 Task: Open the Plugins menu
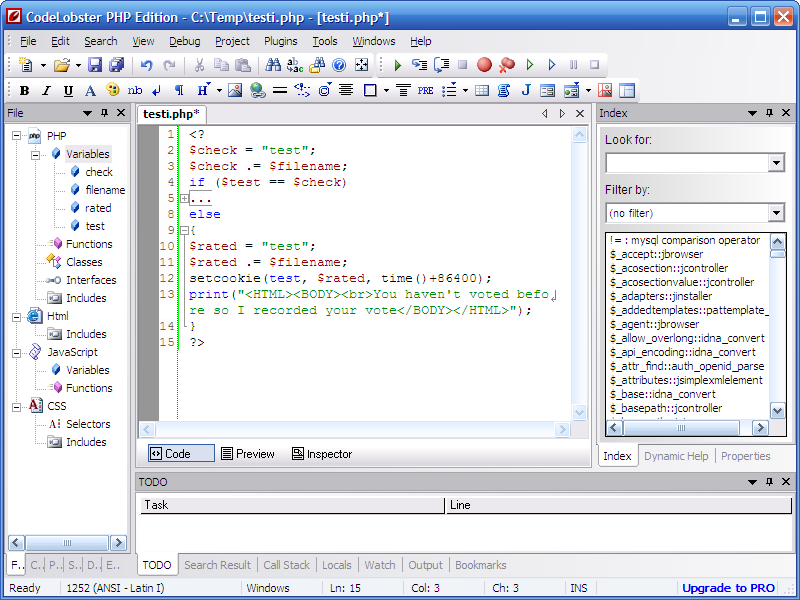pyautogui.click(x=281, y=41)
